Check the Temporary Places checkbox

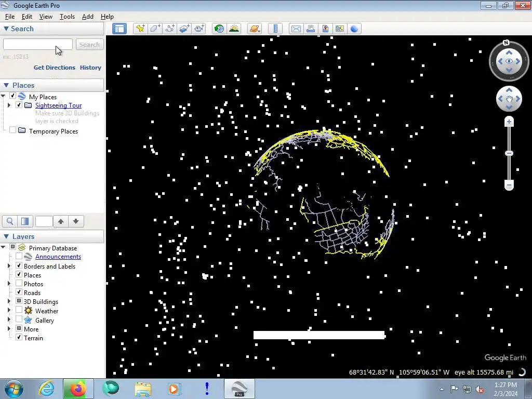12,130
